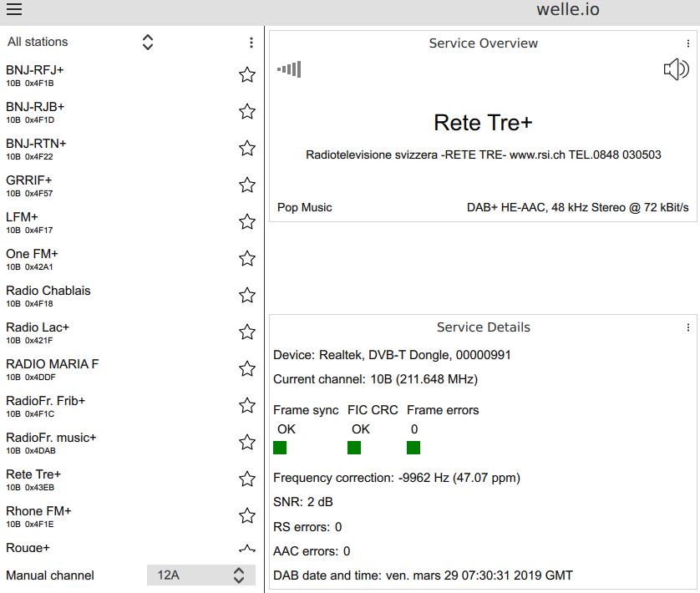The image size is (700, 593).
Task: Open Service Details options menu
Action: click(688, 327)
